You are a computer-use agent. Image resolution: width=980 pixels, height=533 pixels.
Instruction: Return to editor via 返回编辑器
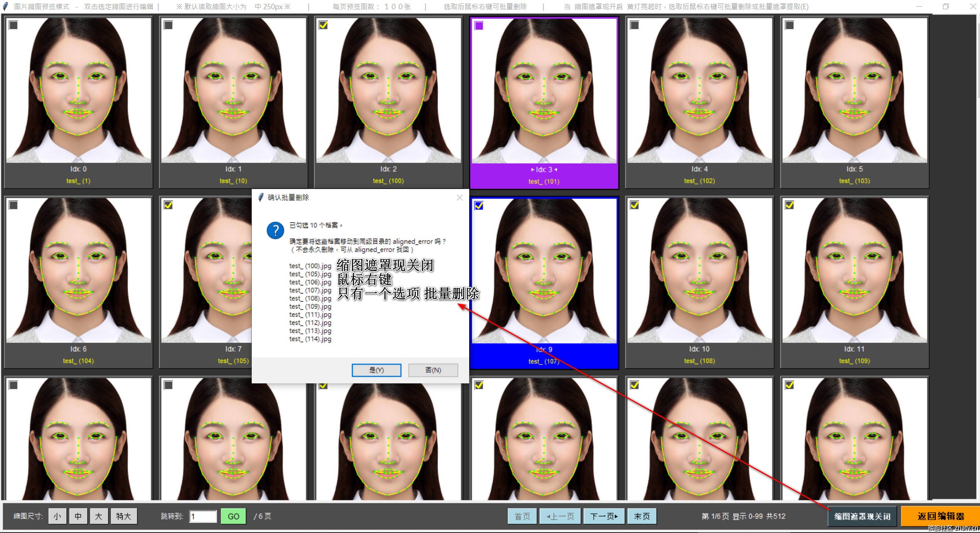click(x=940, y=516)
